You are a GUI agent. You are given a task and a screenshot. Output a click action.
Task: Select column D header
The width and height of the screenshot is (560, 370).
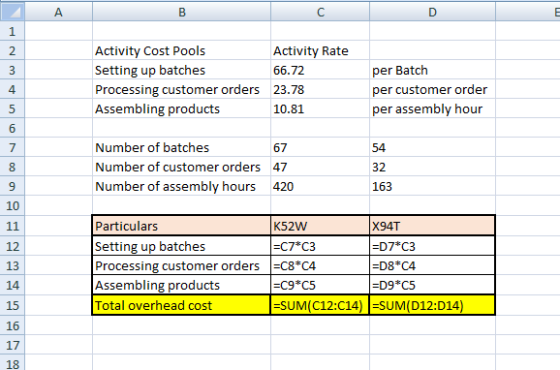[x=432, y=12]
